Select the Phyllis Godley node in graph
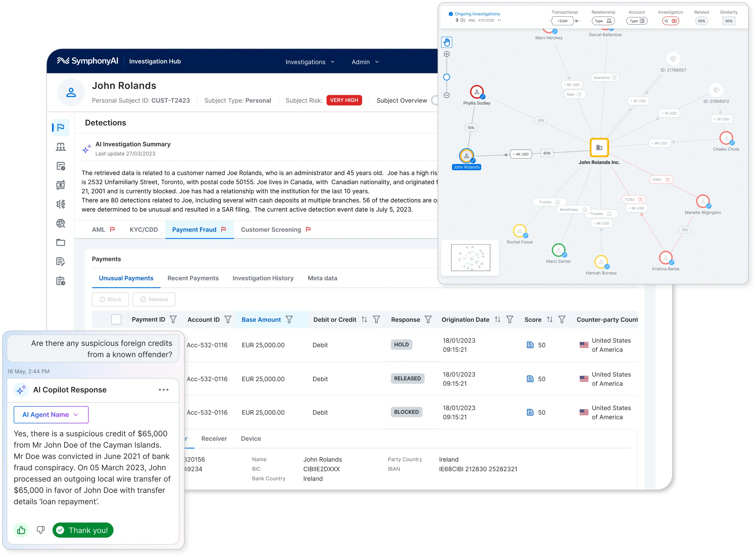This screenshot has width=756, height=557. pyautogui.click(x=476, y=92)
